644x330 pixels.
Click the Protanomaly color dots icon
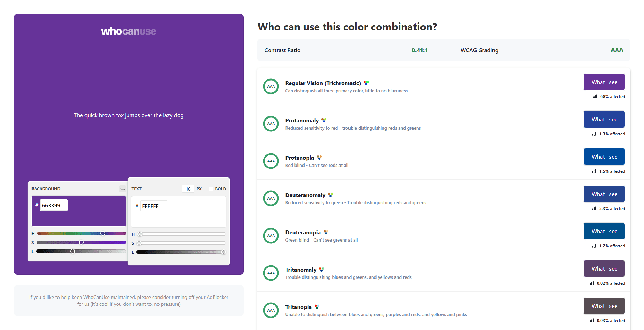[x=324, y=120]
